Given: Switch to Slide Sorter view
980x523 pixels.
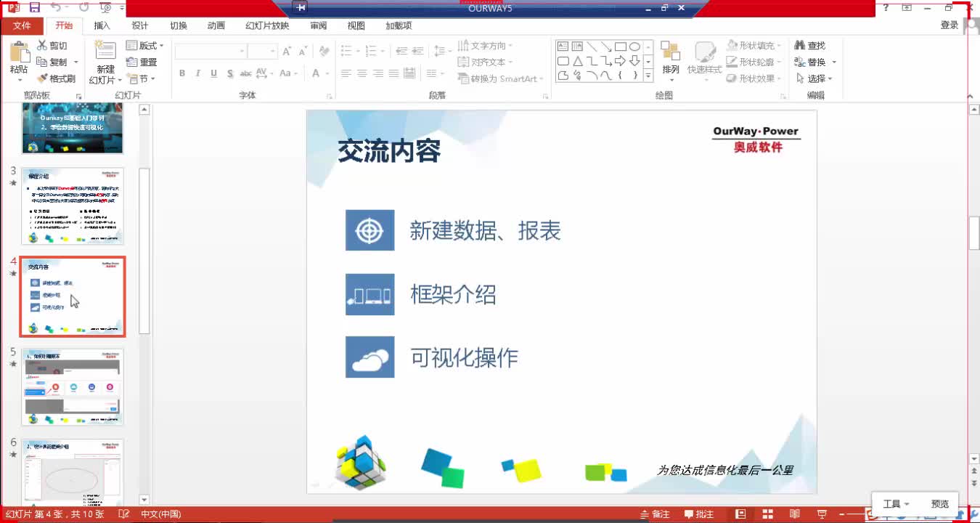Looking at the screenshot, I should click(x=767, y=514).
